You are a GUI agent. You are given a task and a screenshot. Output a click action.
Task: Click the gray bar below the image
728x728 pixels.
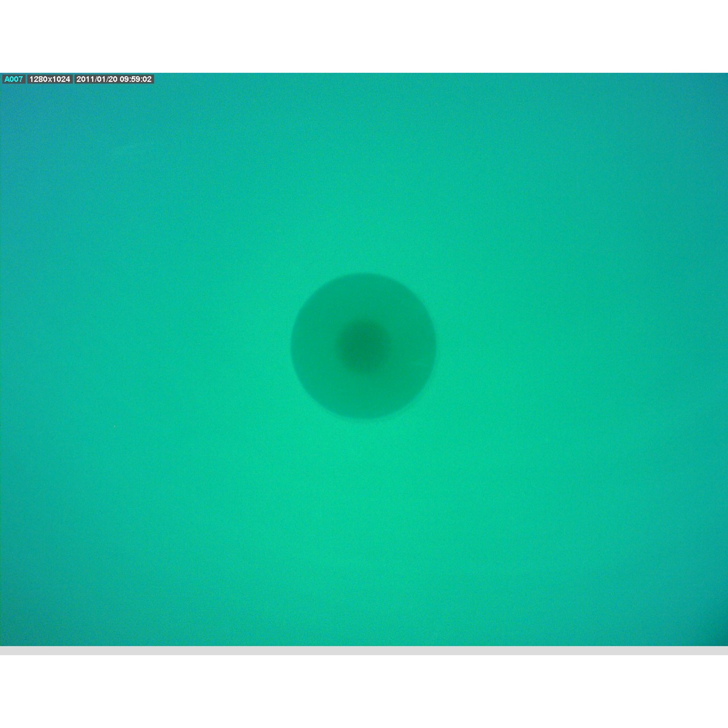364,650
